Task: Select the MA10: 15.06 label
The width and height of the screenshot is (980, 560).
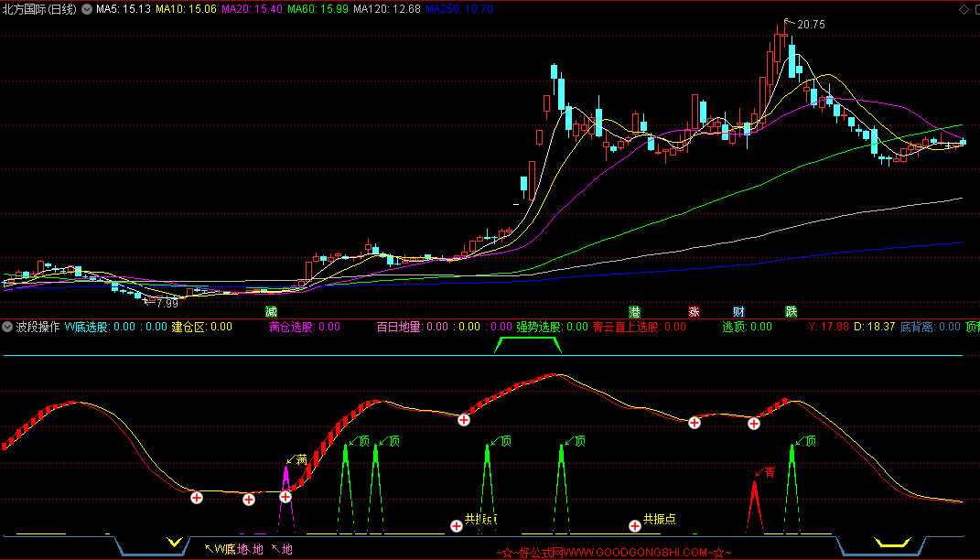Action: [x=186, y=9]
